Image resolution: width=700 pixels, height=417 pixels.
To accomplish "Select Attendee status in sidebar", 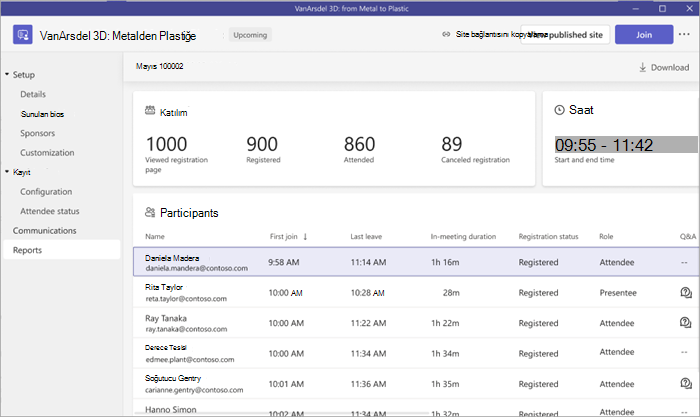I will (x=50, y=211).
